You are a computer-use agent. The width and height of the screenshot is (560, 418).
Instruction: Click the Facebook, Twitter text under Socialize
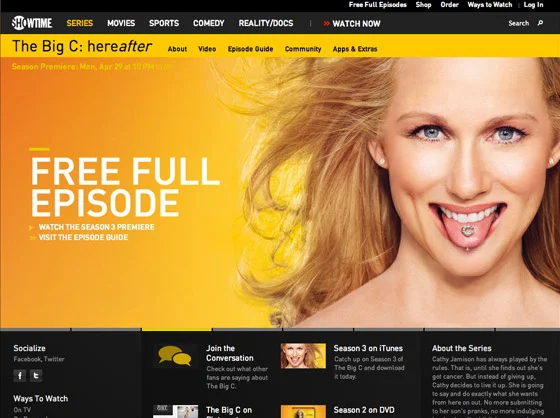pyautogui.click(x=39, y=359)
